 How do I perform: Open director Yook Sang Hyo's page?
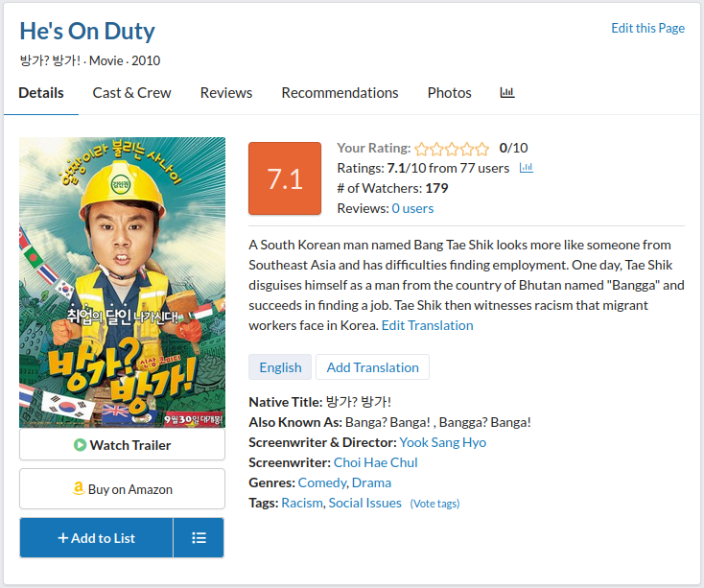(x=442, y=442)
